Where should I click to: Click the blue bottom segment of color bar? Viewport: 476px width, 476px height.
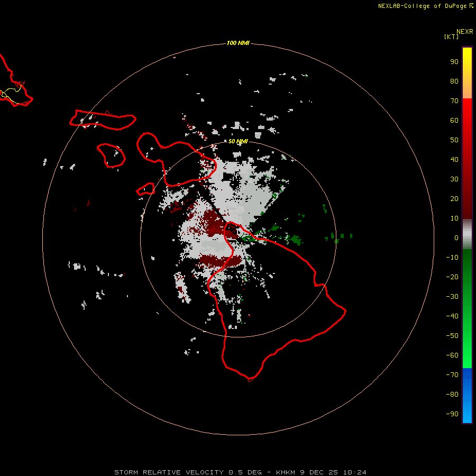[x=467, y=396]
